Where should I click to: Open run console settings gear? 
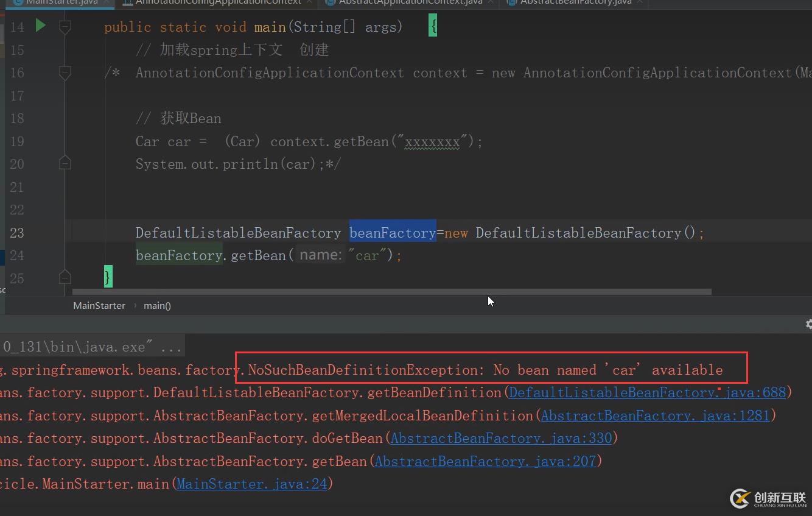[808, 324]
